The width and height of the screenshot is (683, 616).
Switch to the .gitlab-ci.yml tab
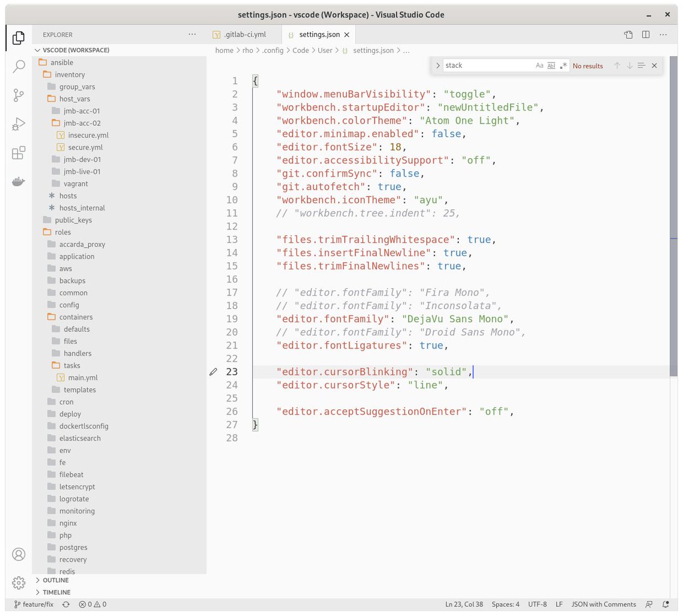pos(244,35)
